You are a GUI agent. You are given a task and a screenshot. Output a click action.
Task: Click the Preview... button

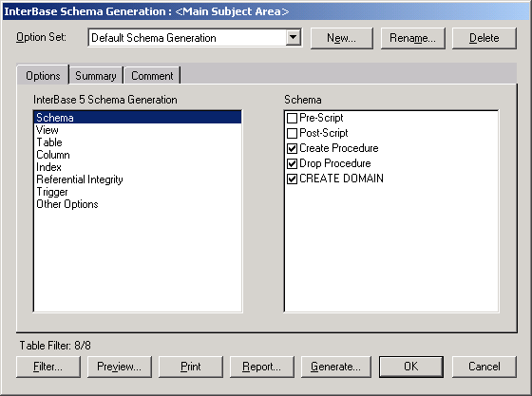click(x=119, y=367)
